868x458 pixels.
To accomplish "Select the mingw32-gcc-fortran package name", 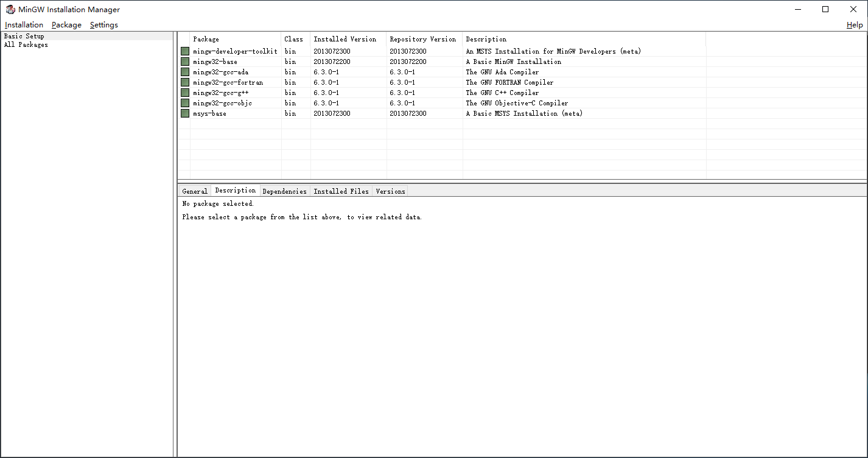I will [228, 82].
